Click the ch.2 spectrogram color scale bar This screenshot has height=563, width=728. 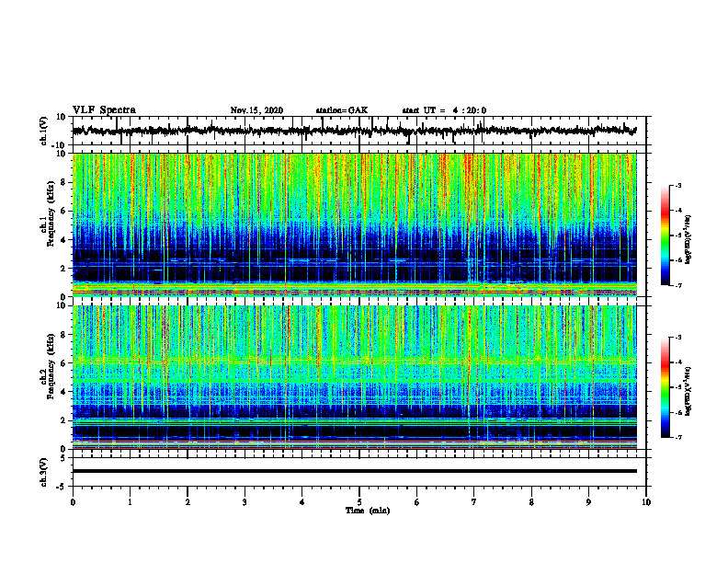(665, 387)
